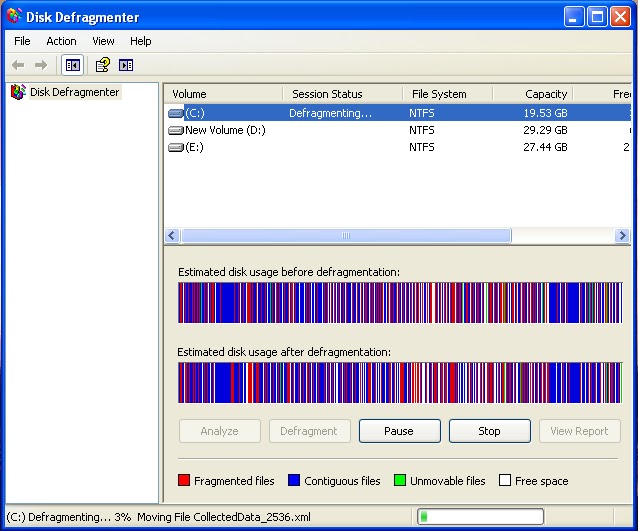Stop the defragmentation

click(x=489, y=431)
